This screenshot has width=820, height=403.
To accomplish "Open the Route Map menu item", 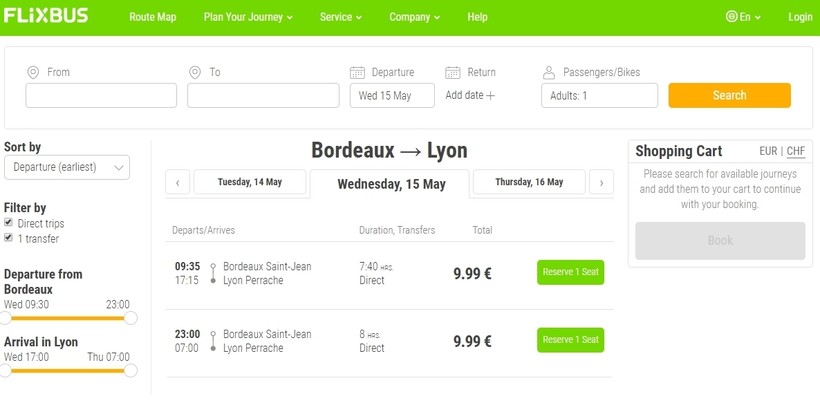I will click(153, 17).
